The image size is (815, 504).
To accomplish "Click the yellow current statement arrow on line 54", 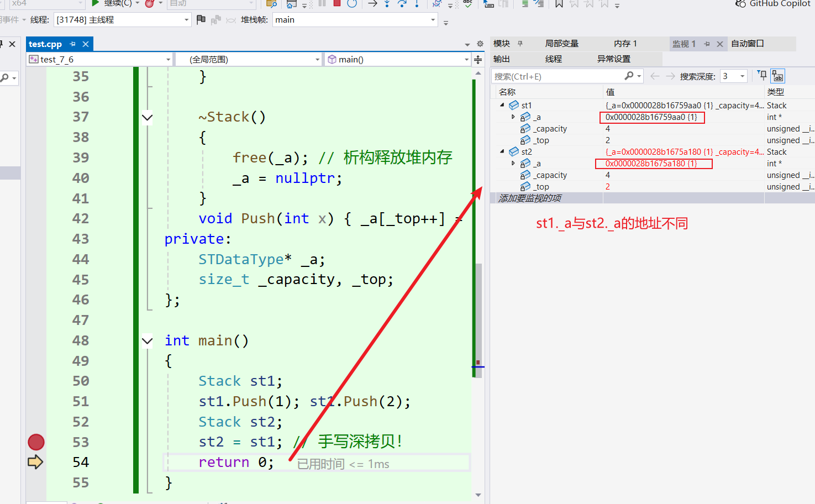I will (x=35, y=462).
